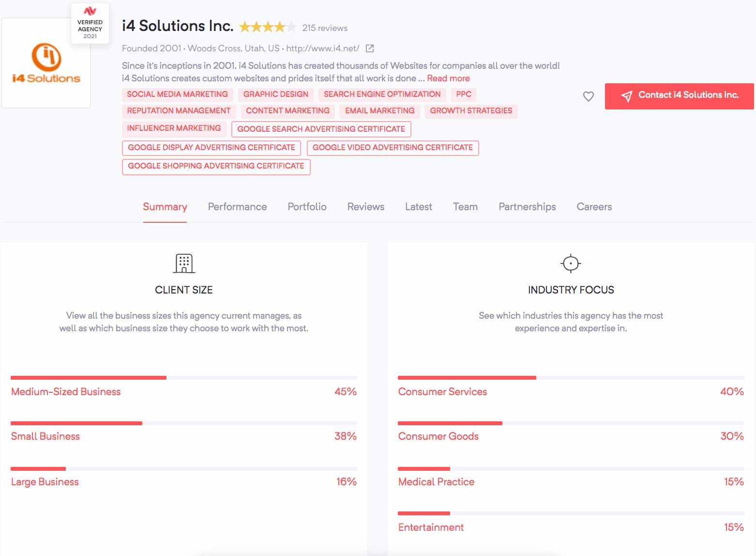Image resolution: width=756 pixels, height=556 pixels.
Task: Open the Team tab
Action: [x=465, y=207]
